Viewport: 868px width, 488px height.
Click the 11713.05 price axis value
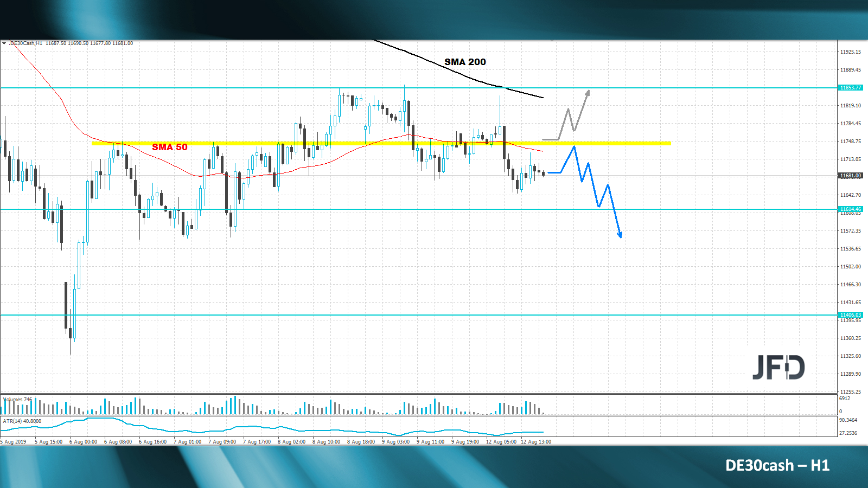(x=851, y=159)
